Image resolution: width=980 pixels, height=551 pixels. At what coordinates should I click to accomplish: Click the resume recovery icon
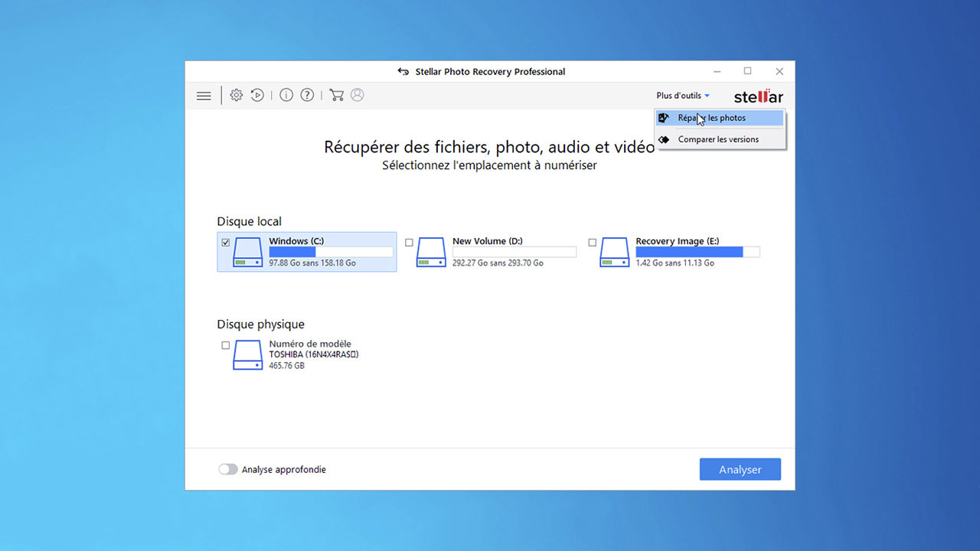(258, 95)
